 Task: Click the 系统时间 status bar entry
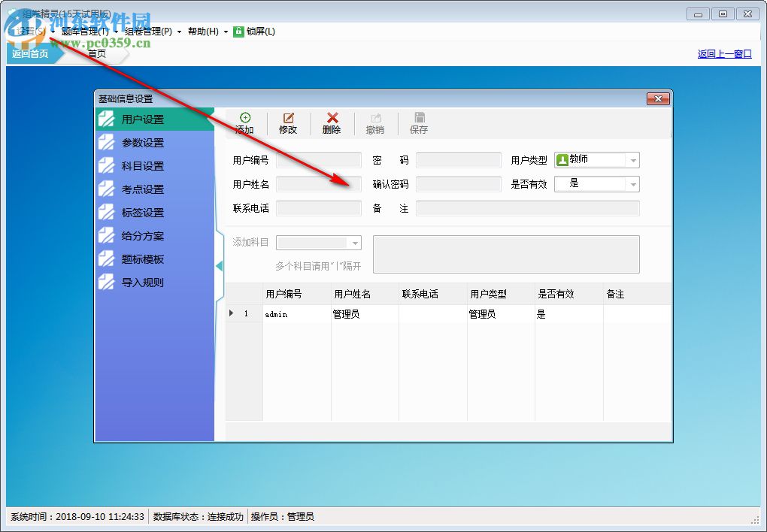coord(77,516)
